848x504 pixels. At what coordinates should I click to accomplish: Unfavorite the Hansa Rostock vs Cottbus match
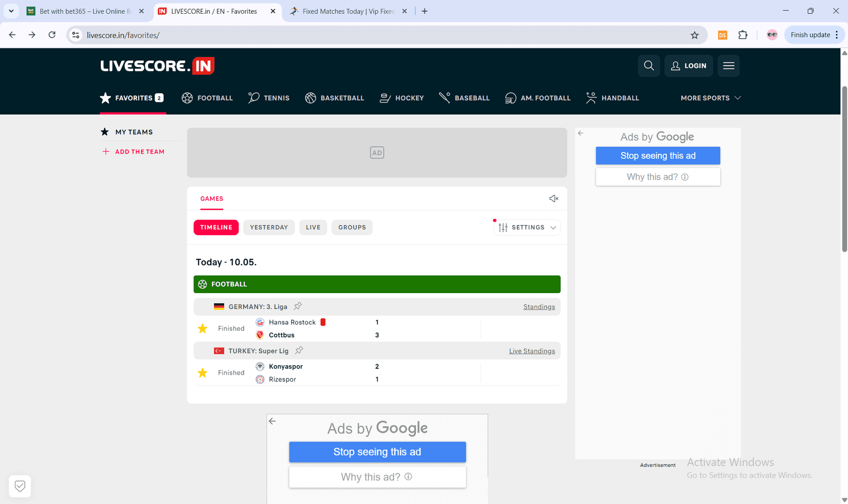point(202,329)
